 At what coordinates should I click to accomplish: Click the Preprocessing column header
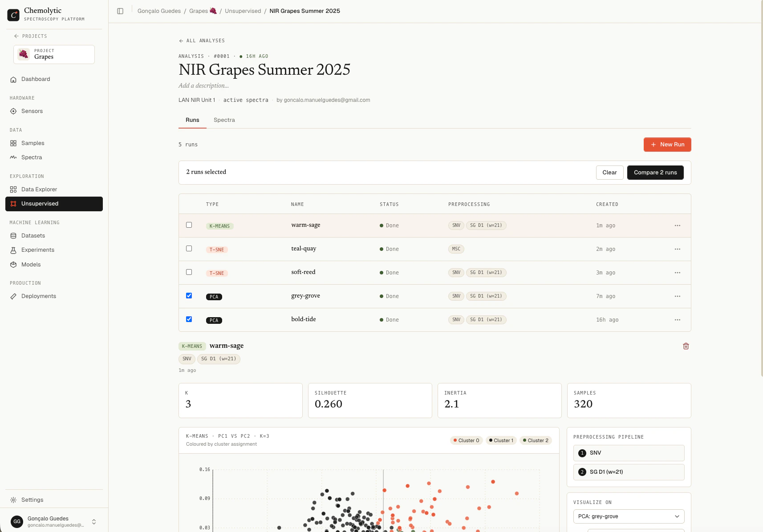click(469, 205)
